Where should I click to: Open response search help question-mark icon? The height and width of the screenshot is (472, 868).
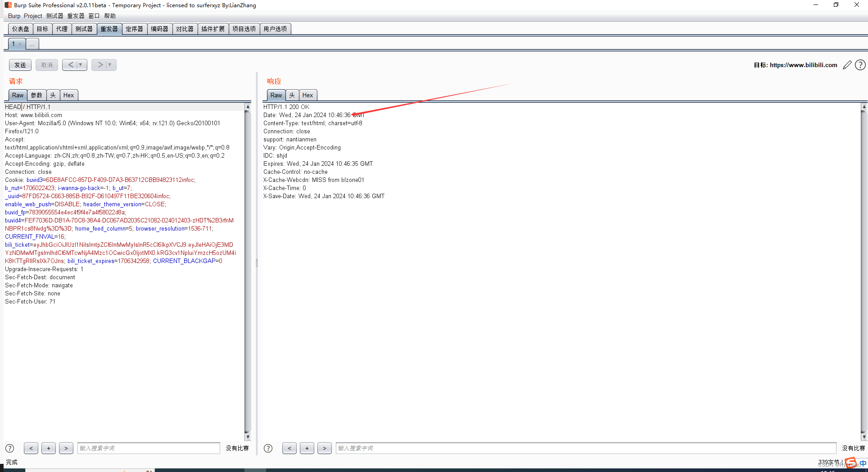268,448
